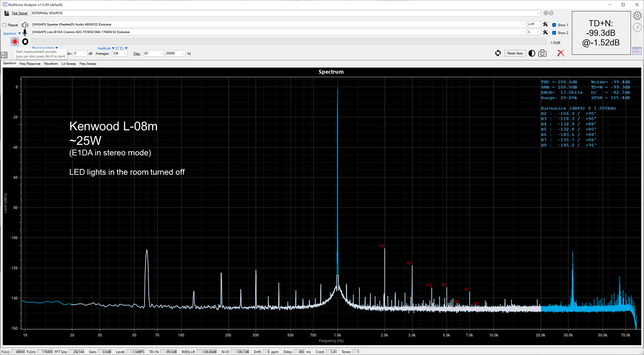Open the E1DA Cosmos ADC input dropdown
Viewport: 644px width, 355px height.
[278, 32]
